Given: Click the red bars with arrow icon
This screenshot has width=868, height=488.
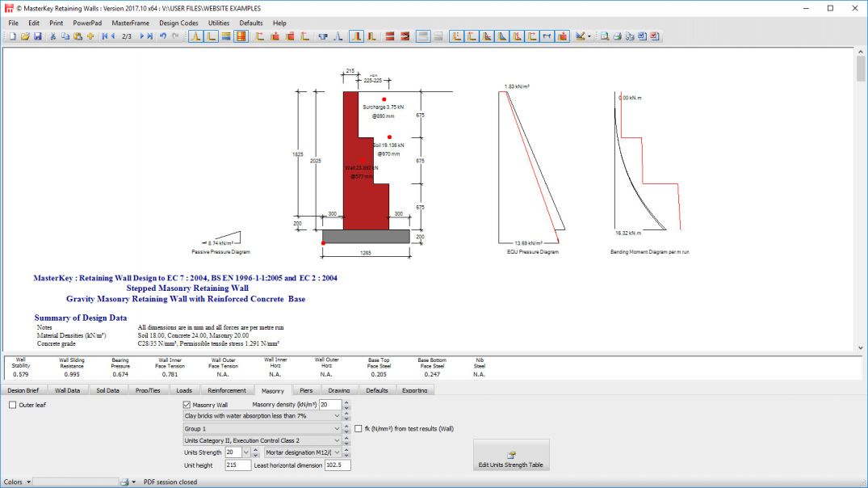Looking at the screenshot, I should coord(405,36).
